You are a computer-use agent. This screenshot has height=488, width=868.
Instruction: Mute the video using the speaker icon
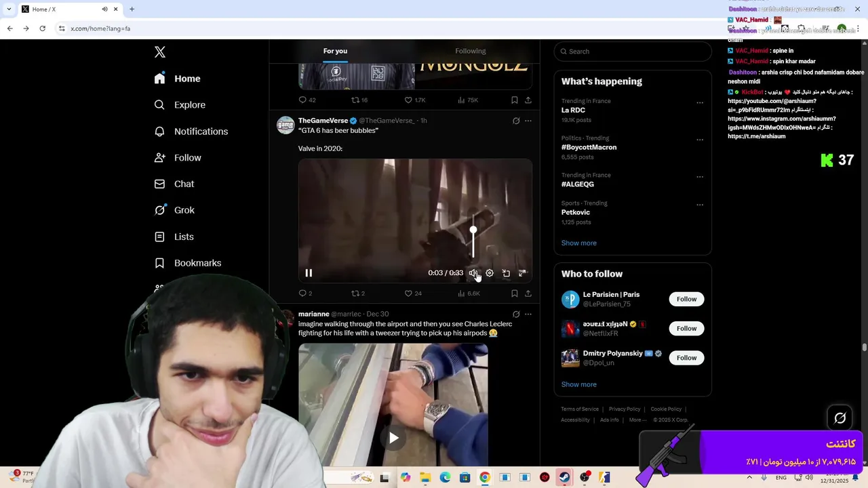point(473,273)
